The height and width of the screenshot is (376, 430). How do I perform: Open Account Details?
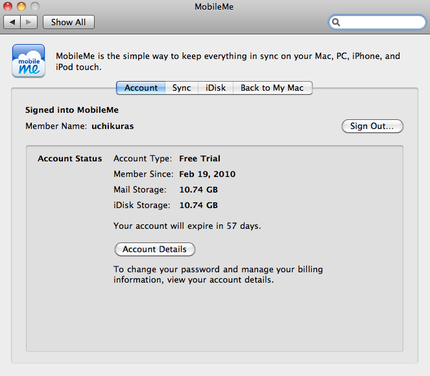point(155,249)
